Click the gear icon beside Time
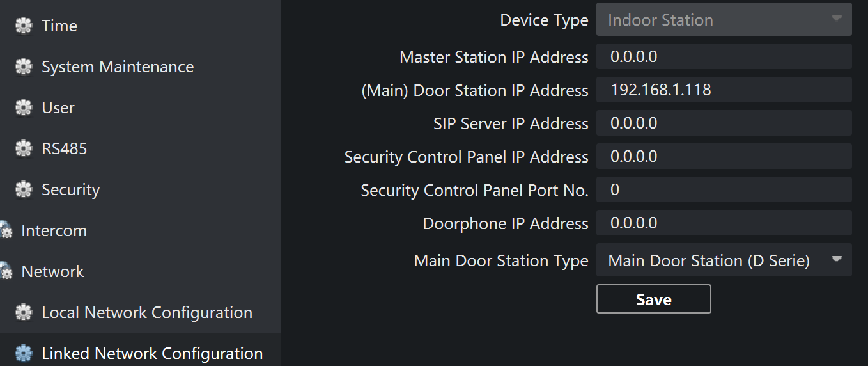 click(24, 26)
